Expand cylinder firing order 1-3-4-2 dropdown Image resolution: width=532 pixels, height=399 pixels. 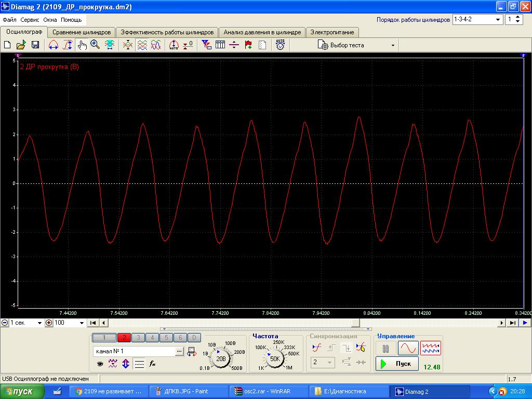498,20
